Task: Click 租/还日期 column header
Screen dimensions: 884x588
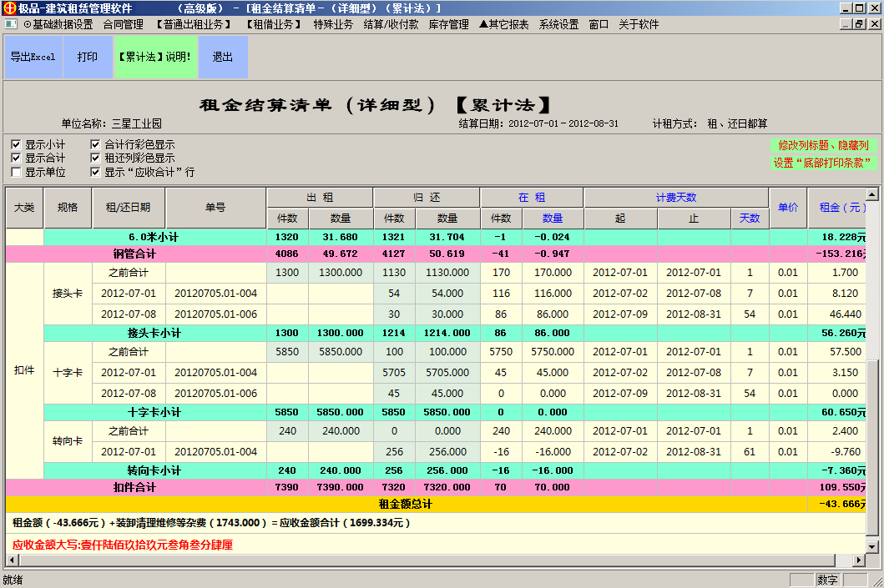Action: [129, 208]
